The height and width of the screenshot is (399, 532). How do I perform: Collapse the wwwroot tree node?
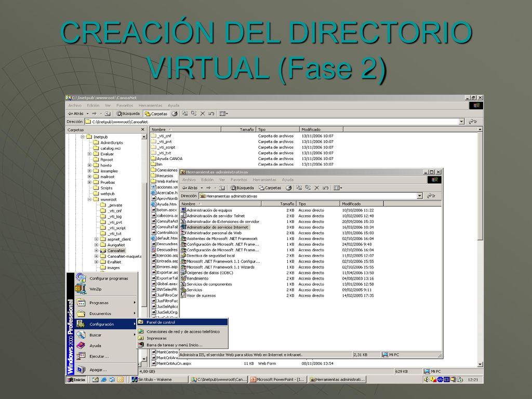pyautogui.click(x=89, y=199)
